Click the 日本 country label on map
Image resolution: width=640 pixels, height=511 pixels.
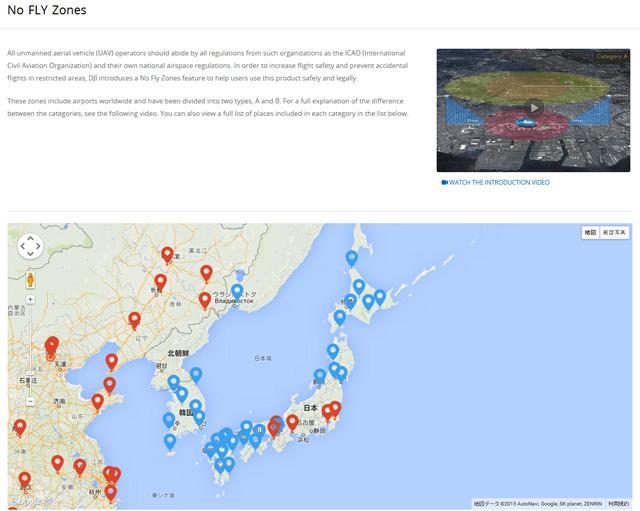click(x=311, y=407)
